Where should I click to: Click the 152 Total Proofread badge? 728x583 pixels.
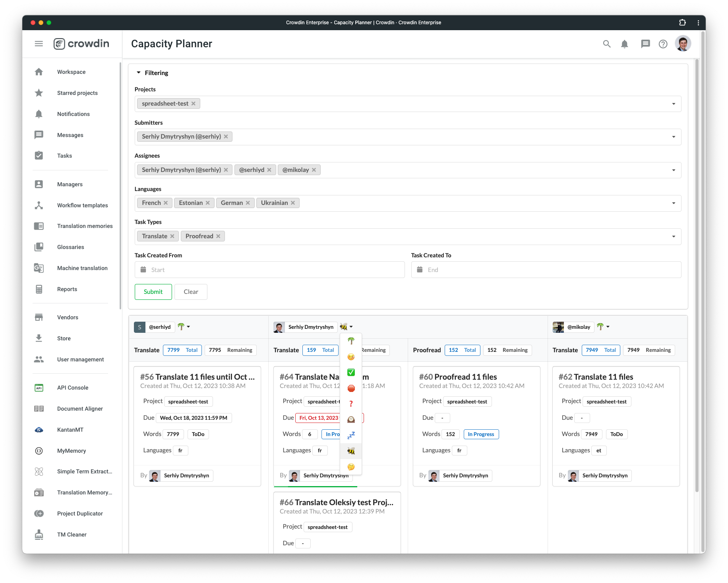point(462,350)
